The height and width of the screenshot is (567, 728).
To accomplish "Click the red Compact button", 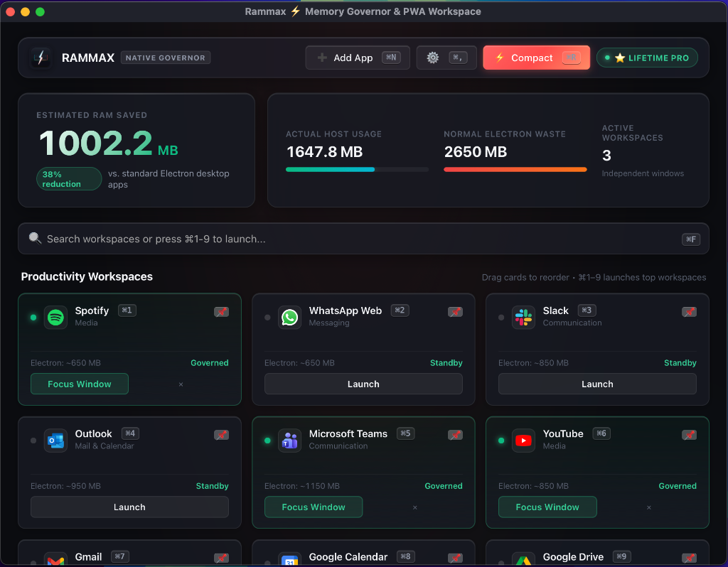I will [536, 58].
